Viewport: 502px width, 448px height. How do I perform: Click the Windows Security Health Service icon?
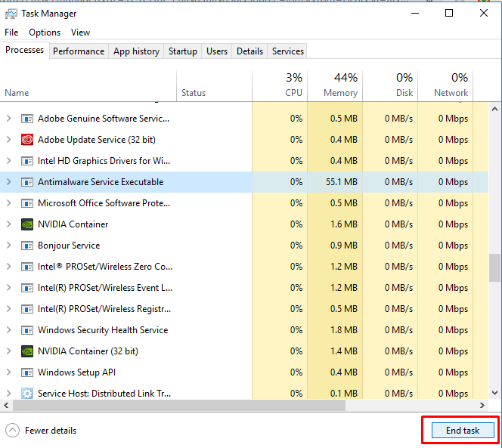click(x=27, y=330)
